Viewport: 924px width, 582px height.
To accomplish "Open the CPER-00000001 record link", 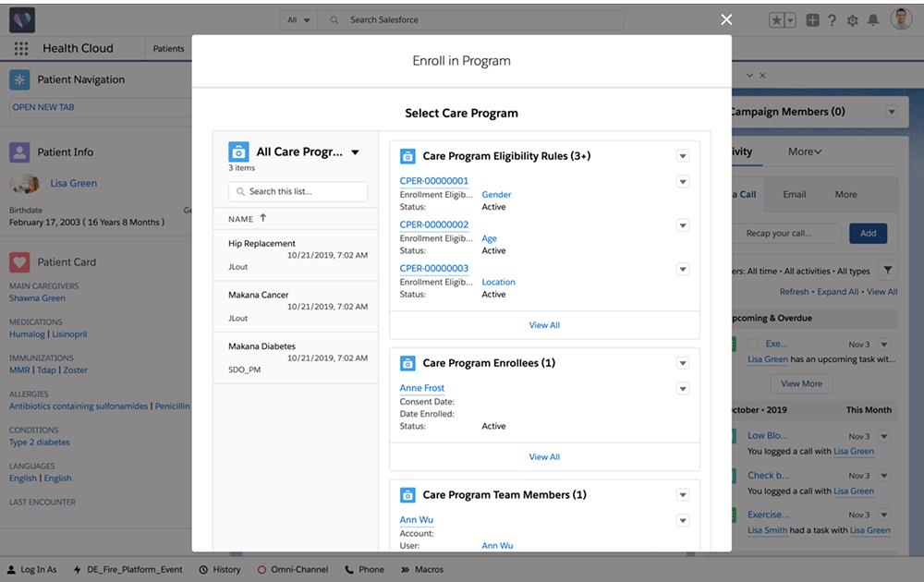I will 433,181.
